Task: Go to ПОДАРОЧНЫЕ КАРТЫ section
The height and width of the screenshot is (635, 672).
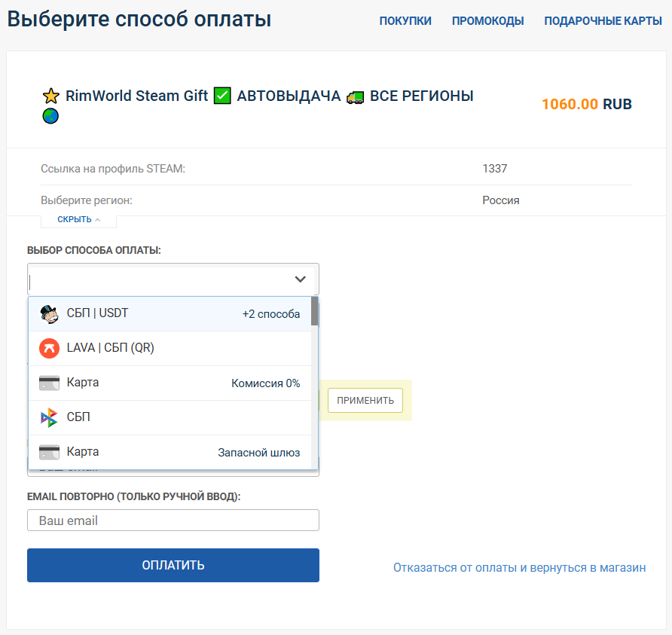Action: coord(603,20)
